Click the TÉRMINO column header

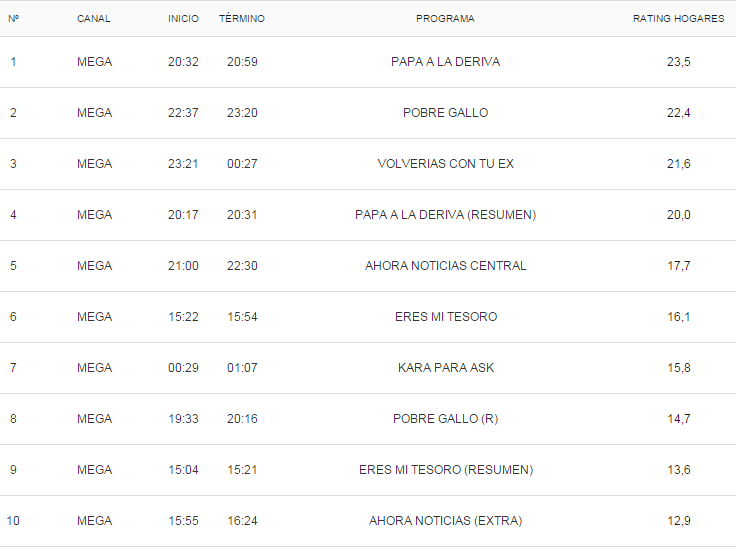coord(242,18)
